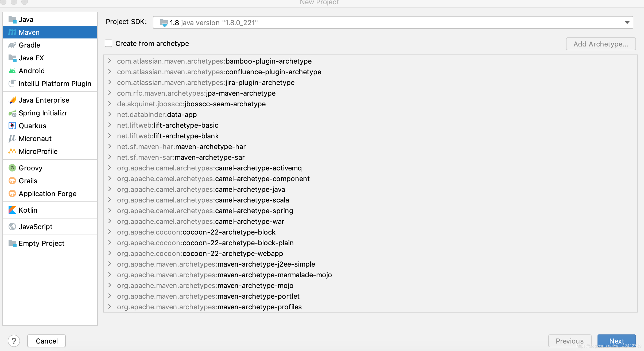
Task: Select Empty Project entry
Action: [x=50, y=243]
